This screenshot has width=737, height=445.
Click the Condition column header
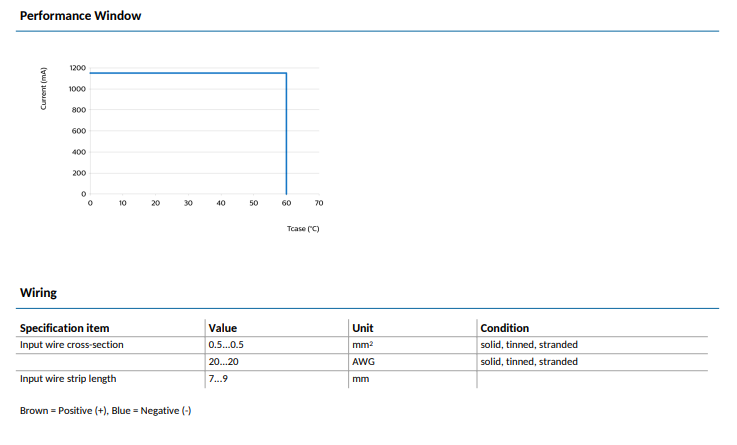pyautogui.click(x=504, y=328)
